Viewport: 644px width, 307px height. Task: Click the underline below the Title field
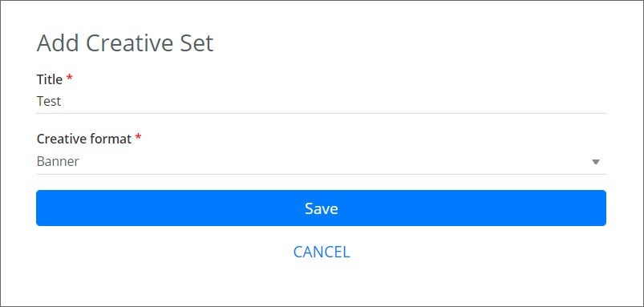pos(321,113)
